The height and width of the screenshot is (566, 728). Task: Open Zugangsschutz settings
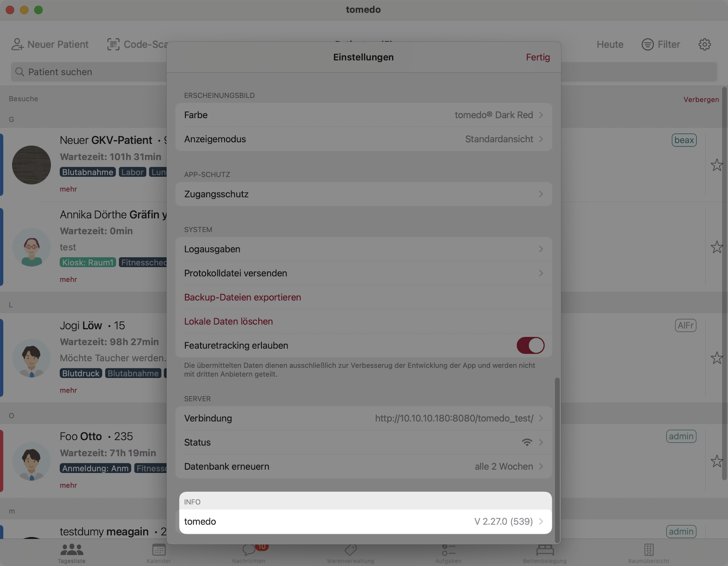[364, 194]
